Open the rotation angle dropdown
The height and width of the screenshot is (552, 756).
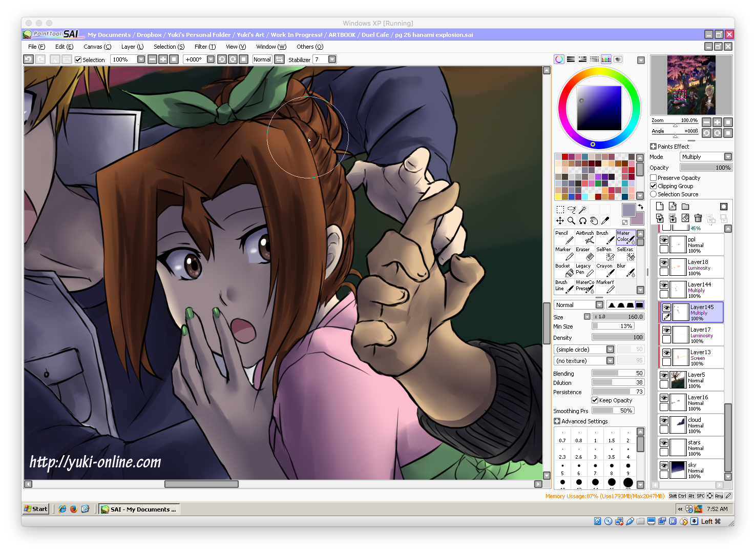211,59
